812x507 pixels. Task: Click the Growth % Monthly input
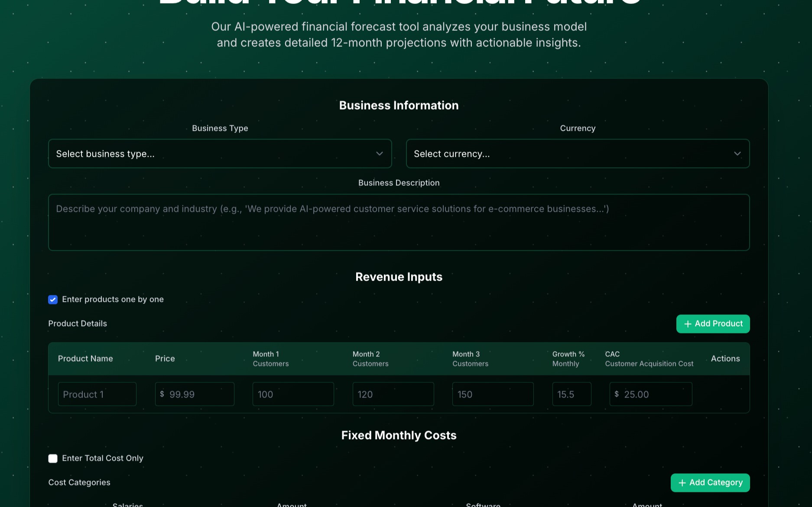(x=572, y=394)
